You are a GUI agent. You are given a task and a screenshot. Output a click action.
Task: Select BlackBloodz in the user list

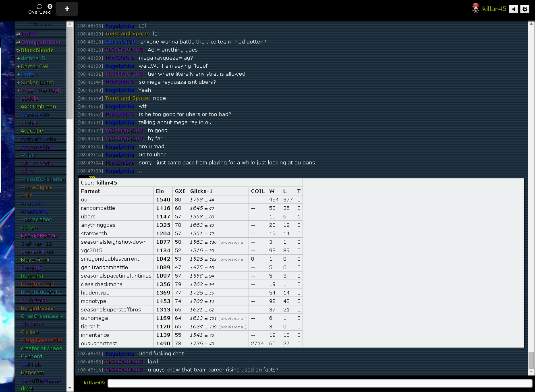coord(37,50)
